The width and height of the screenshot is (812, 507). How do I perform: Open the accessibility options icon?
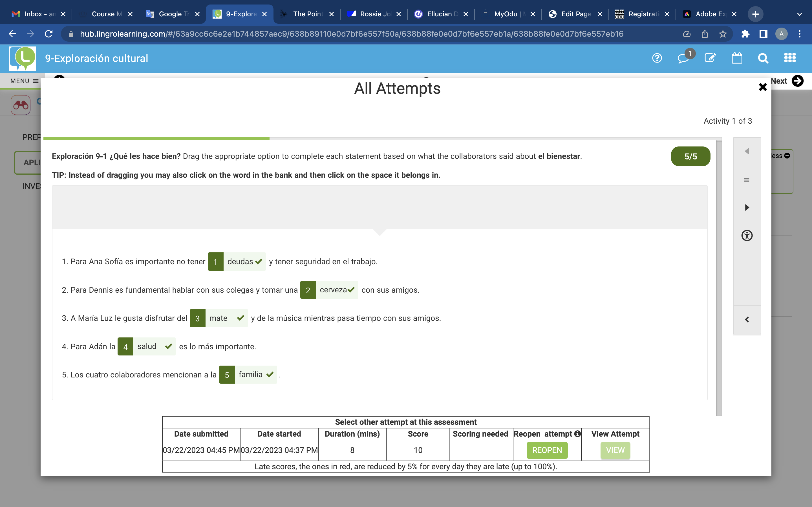pyautogui.click(x=747, y=235)
